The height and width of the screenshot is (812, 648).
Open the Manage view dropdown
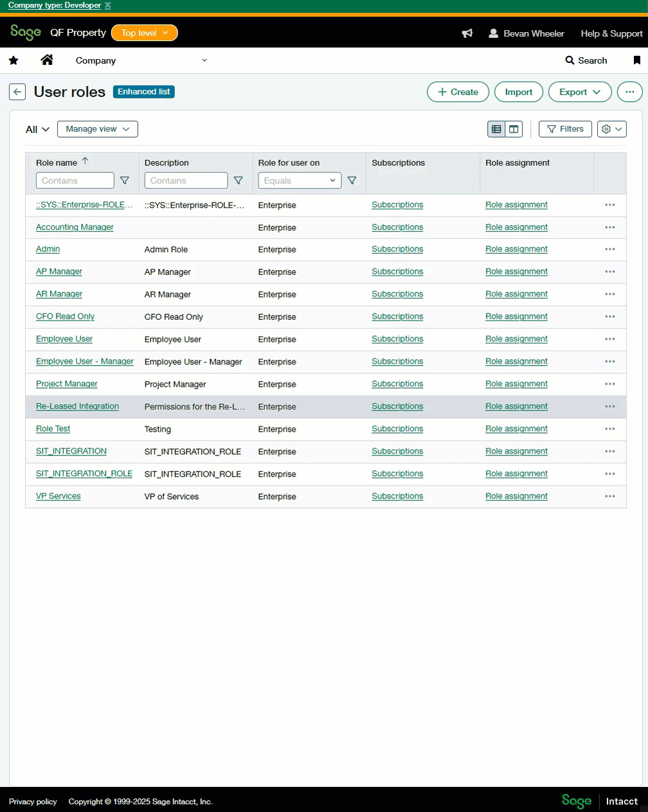[98, 129]
